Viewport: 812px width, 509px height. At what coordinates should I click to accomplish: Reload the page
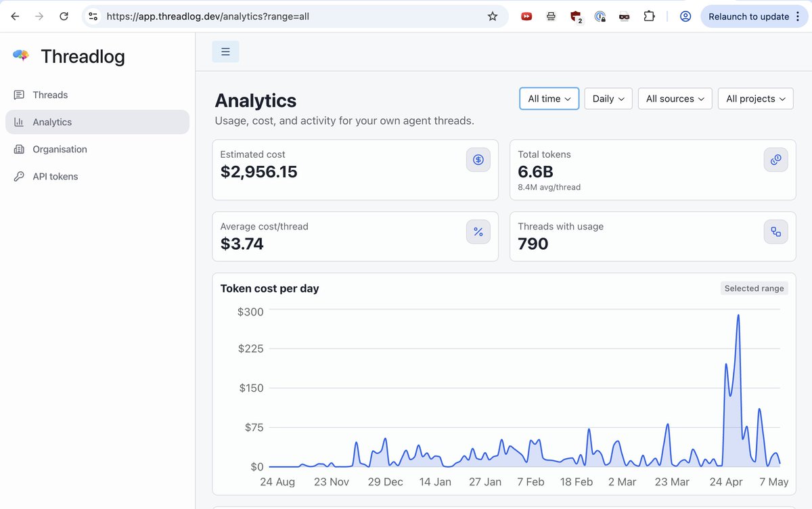[x=64, y=16]
